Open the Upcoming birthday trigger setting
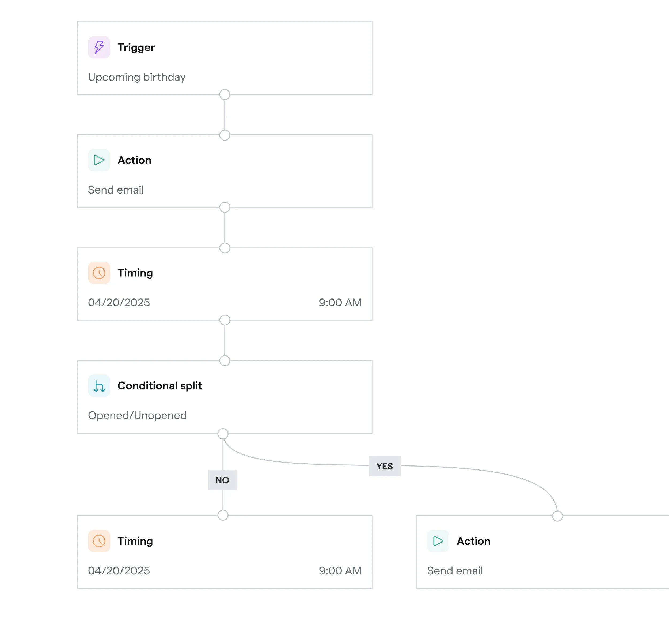This screenshot has height=644, width=669. pos(137,77)
